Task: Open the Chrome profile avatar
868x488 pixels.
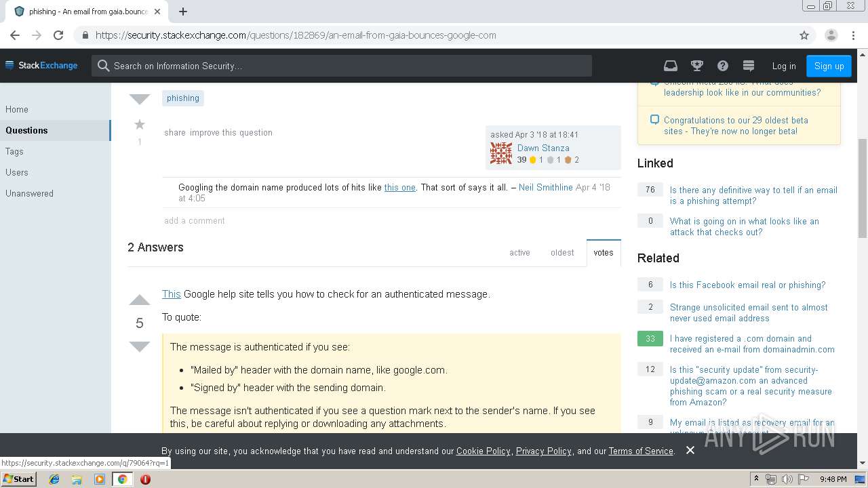Action: click(831, 35)
